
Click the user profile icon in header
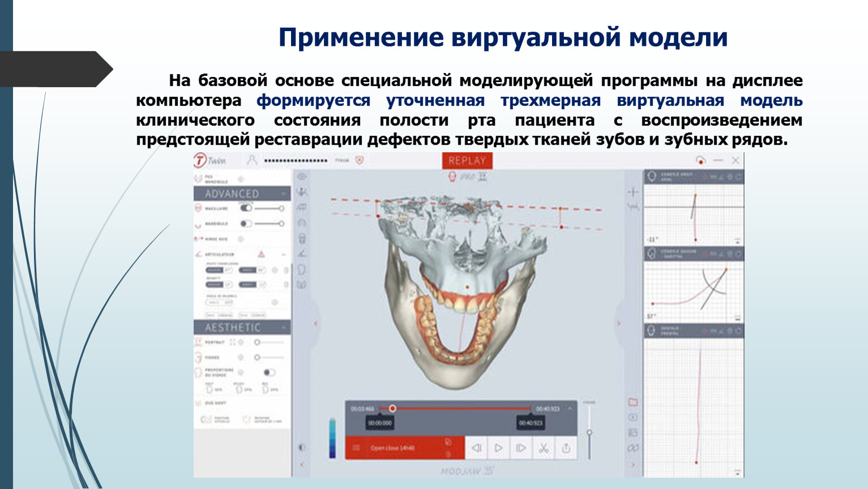(252, 160)
